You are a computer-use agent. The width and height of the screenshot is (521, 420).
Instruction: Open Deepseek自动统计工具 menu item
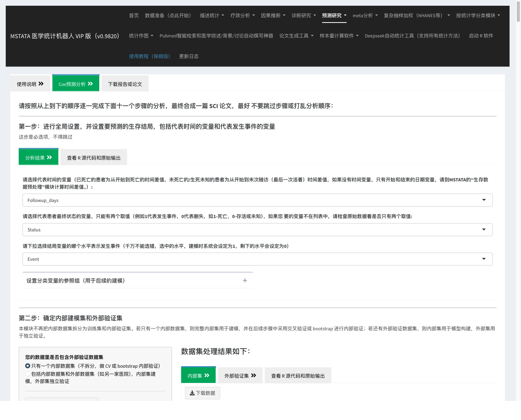click(414, 36)
